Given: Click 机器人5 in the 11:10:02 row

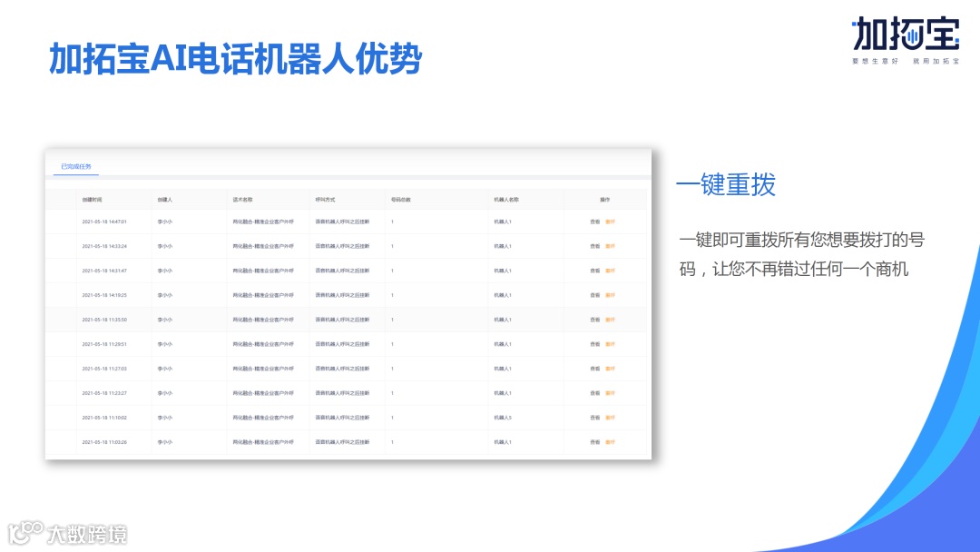Looking at the screenshot, I should [x=503, y=418].
